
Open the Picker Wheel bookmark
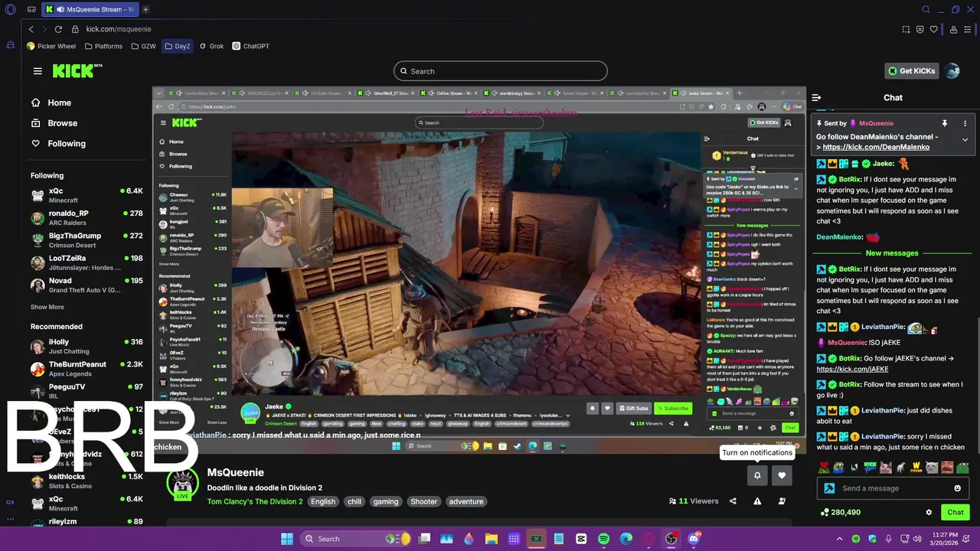pos(51,46)
